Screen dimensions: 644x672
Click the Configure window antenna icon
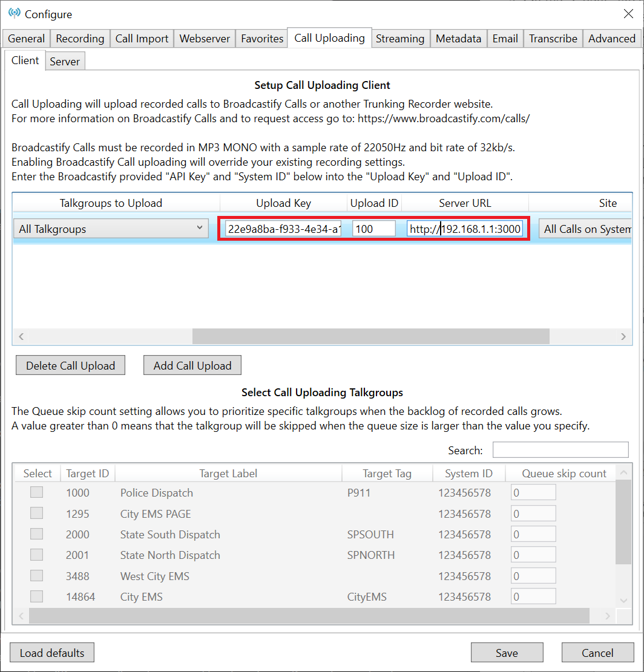pos(14,13)
